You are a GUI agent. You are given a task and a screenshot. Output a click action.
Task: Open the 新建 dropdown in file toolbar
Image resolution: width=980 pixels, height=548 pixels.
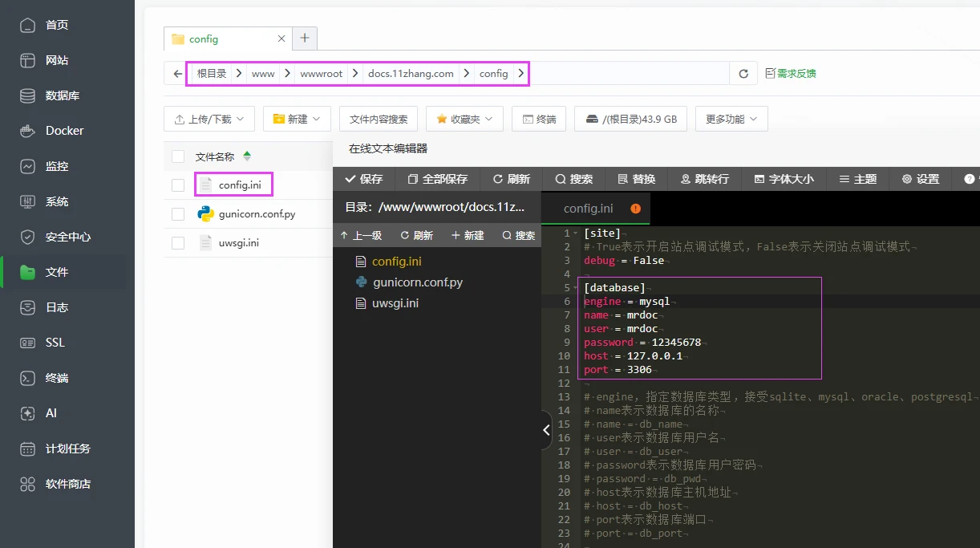[297, 119]
